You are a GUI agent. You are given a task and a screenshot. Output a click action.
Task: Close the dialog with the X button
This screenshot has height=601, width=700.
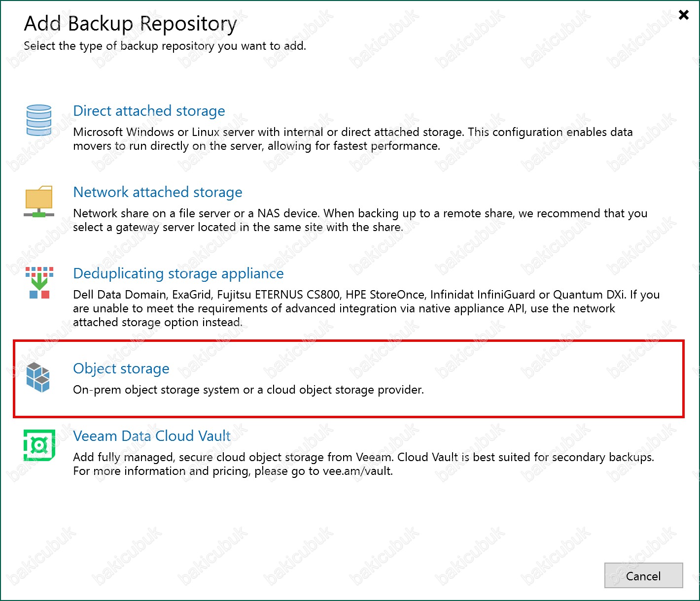pyautogui.click(x=684, y=15)
